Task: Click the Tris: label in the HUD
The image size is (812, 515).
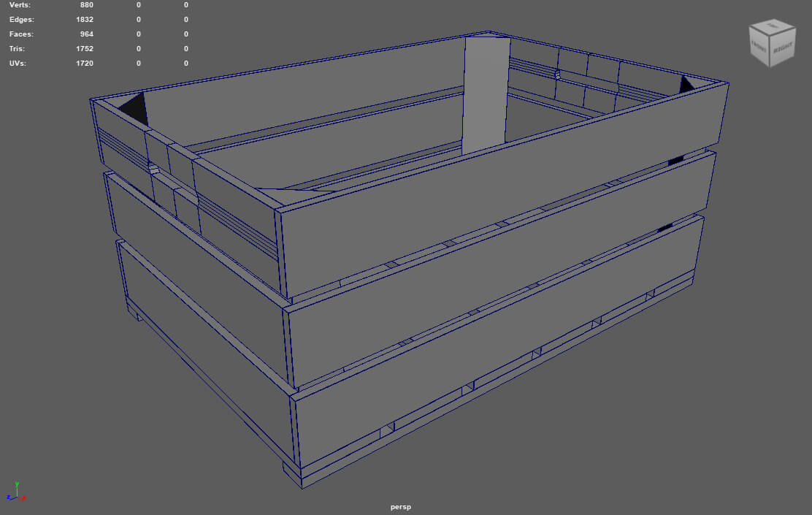Action: pos(17,48)
